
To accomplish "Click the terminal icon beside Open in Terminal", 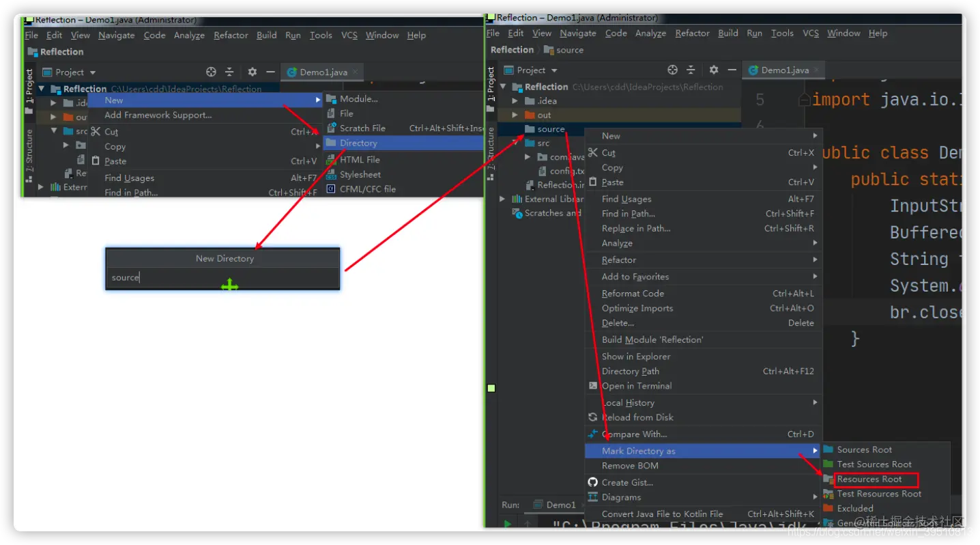I will [593, 386].
